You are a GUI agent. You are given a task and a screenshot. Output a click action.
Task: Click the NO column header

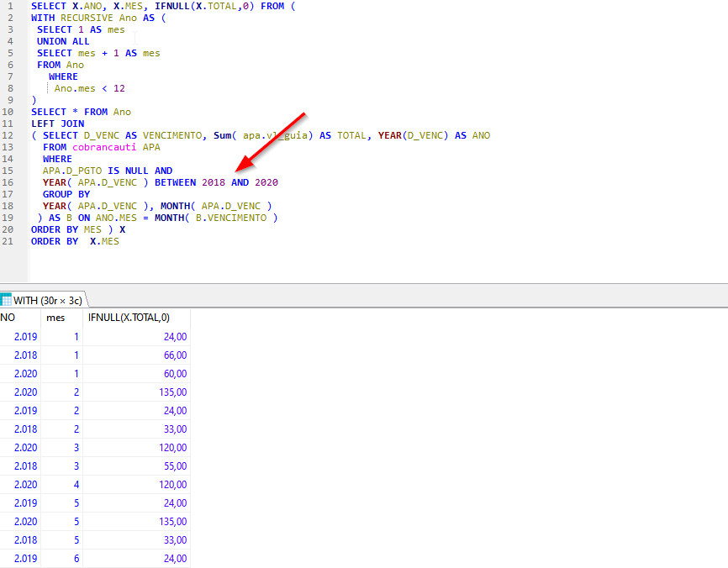[8, 318]
